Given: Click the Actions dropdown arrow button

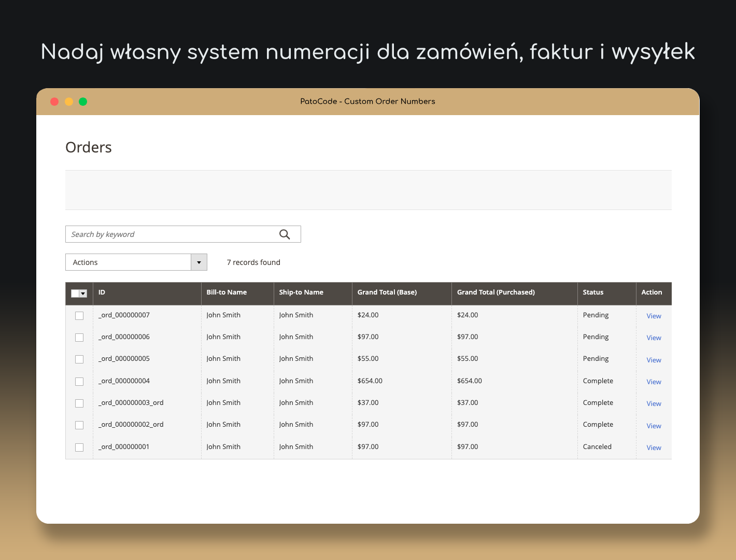Looking at the screenshot, I should click(199, 262).
